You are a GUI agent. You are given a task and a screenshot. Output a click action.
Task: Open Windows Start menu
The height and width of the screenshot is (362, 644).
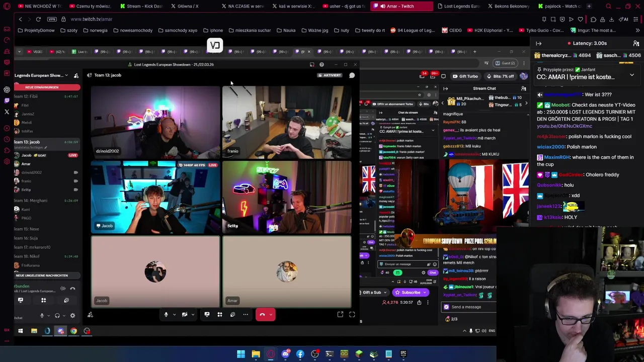[x=241, y=354]
